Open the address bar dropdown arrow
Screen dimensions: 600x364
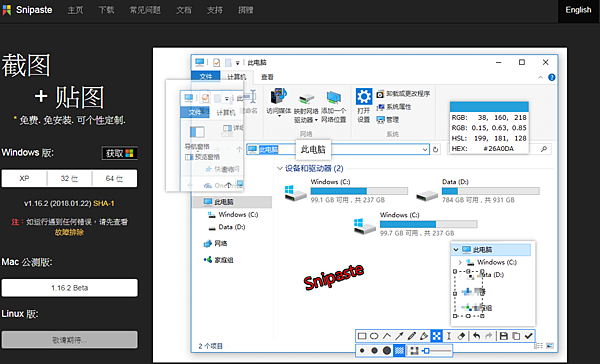click(x=425, y=149)
